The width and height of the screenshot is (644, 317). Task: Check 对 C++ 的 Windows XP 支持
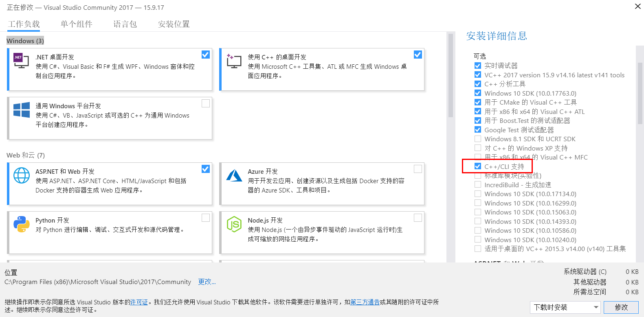tap(478, 148)
